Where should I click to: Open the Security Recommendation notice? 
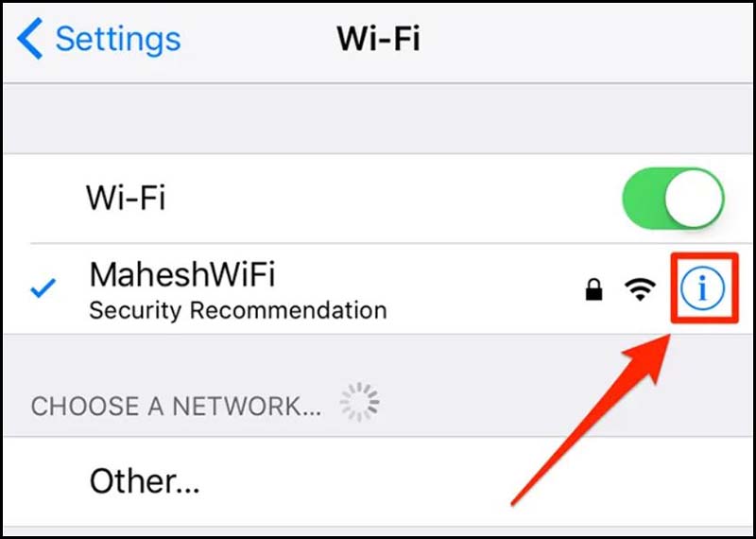pos(238,311)
